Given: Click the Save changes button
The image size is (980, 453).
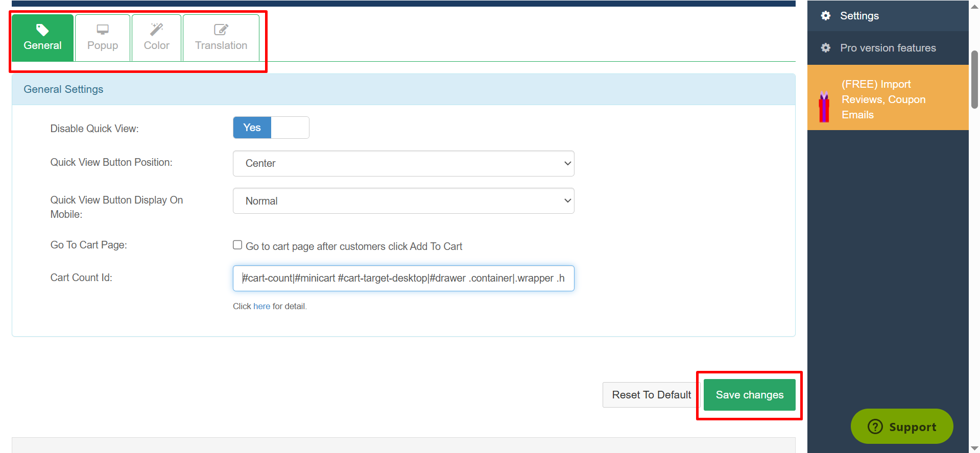Looking at the screenshot, I should [750, 395].
